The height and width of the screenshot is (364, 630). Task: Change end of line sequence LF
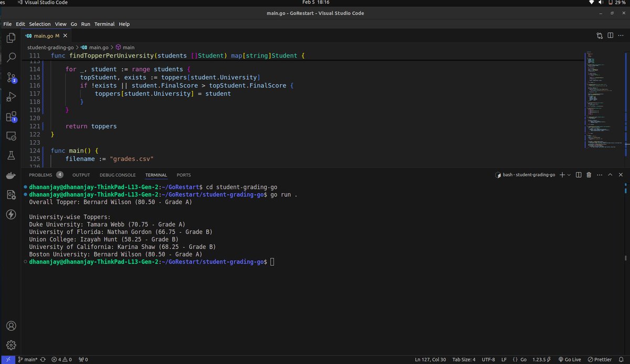(x=504, y=360)
